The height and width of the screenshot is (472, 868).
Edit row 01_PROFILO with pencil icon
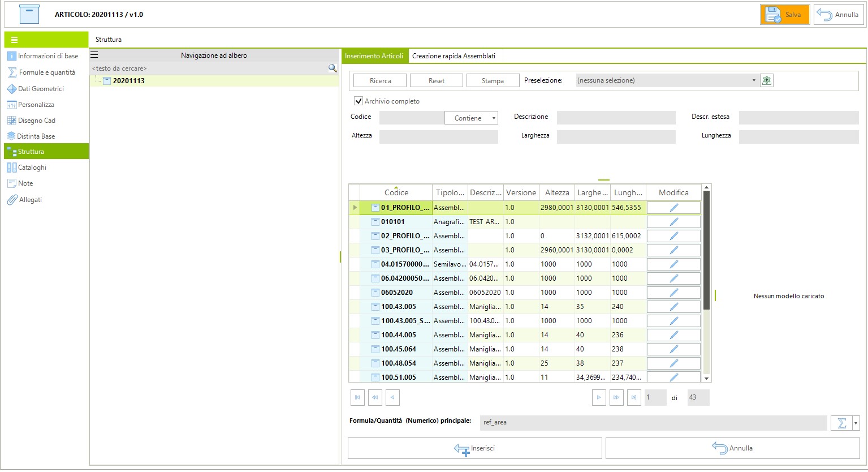point(673,208)
